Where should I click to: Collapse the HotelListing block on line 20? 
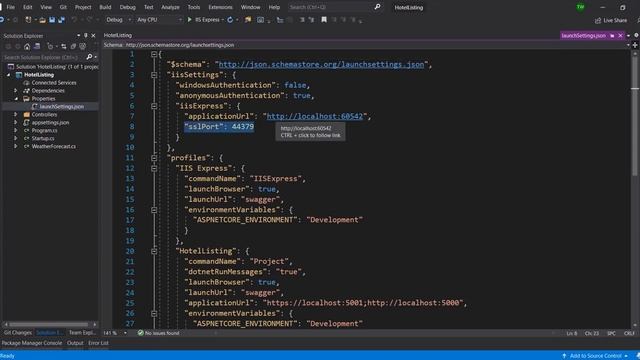(154, 251)
